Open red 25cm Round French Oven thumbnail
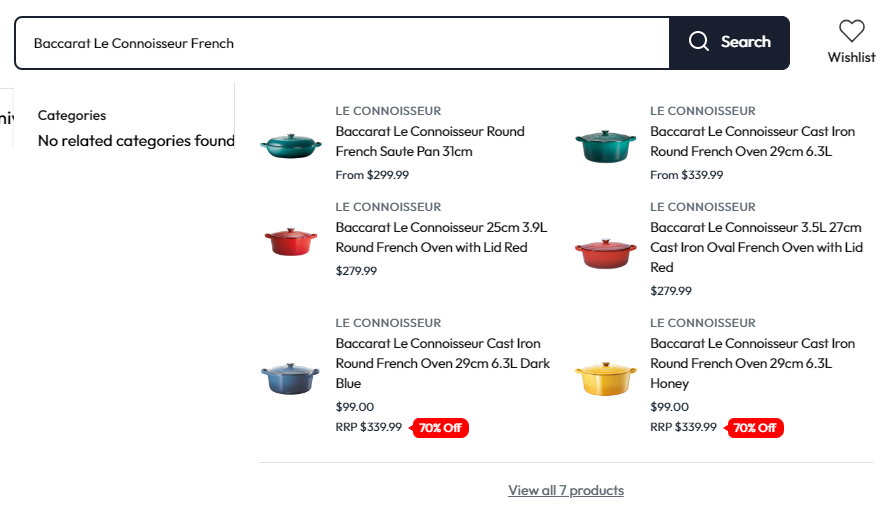The image size is (880, 521). click(291, 242)
